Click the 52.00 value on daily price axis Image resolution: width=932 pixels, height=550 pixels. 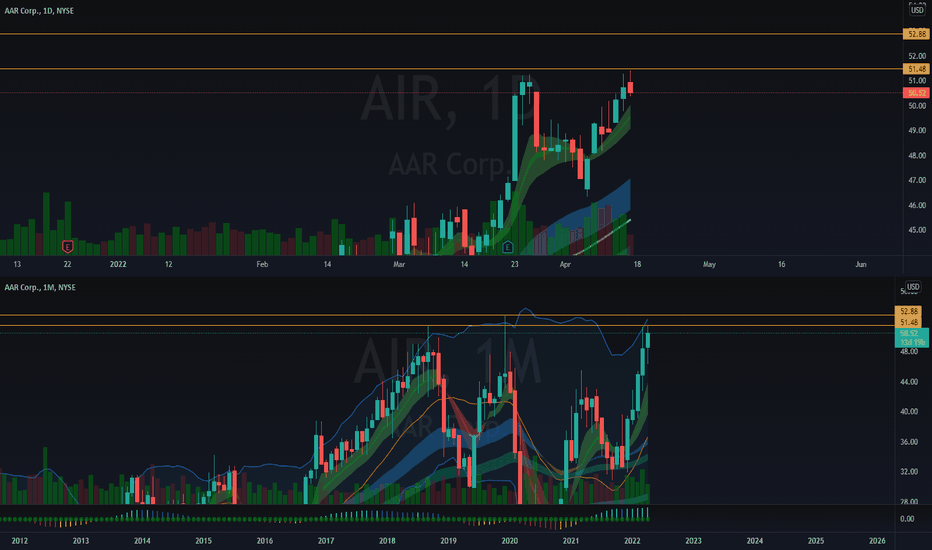pyautogui.click(x=917, y=56)
